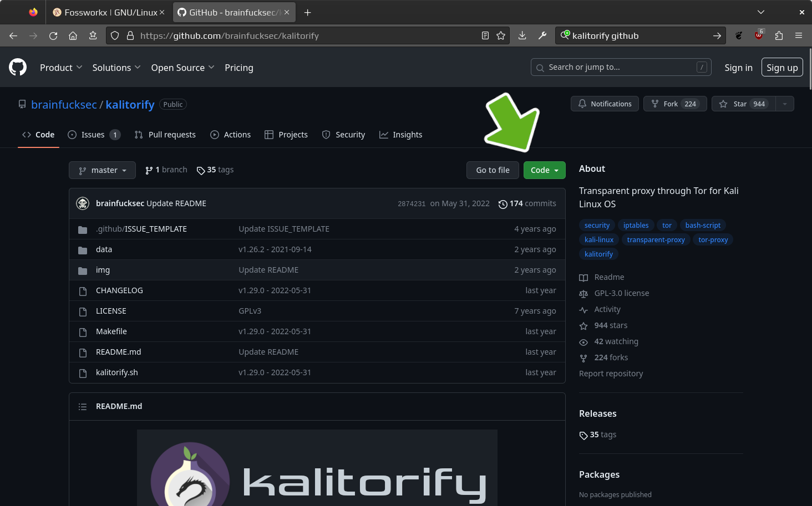Toggle reader view in the address bar

tap(485, 35)
